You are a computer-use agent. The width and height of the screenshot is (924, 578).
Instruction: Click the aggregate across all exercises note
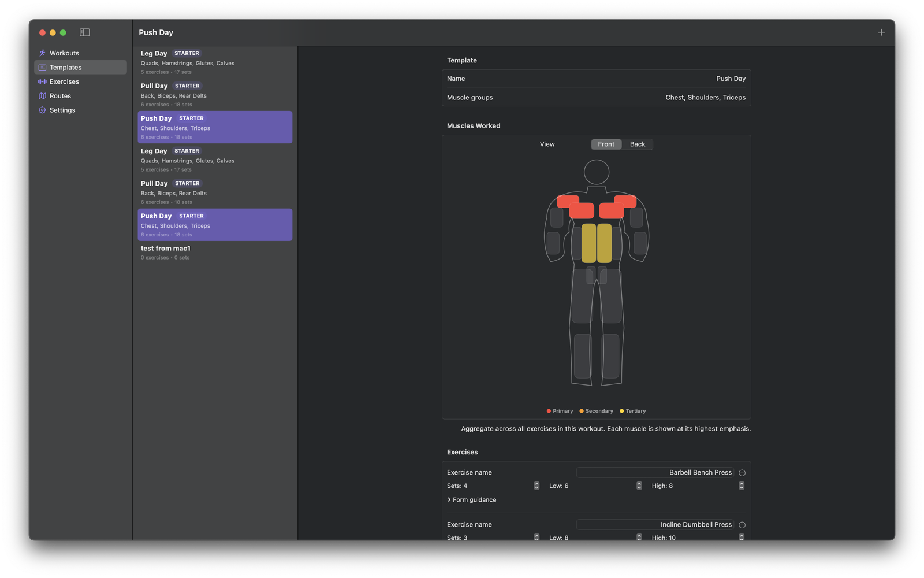606,429
